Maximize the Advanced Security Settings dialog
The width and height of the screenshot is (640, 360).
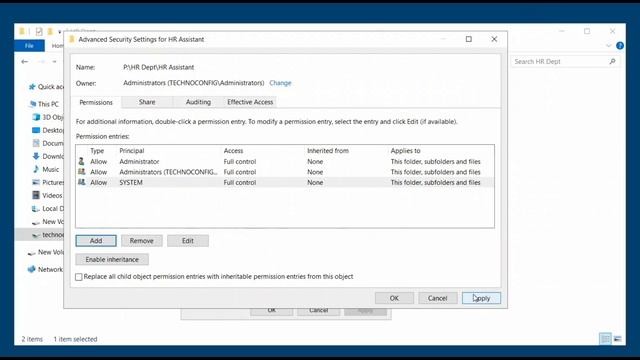[x=469, y=39]
